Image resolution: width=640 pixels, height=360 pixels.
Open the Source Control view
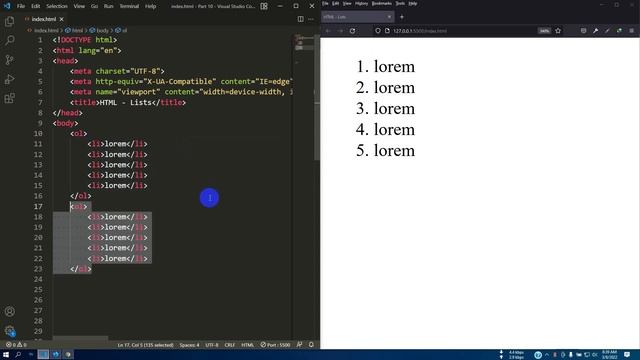(x=9, y=60)
